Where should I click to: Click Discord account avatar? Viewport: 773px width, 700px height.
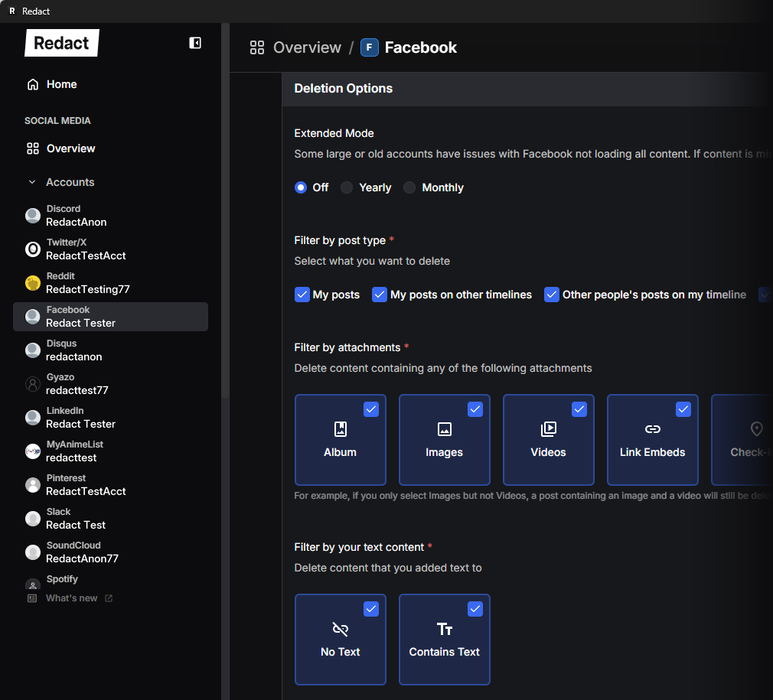point(33,215)
